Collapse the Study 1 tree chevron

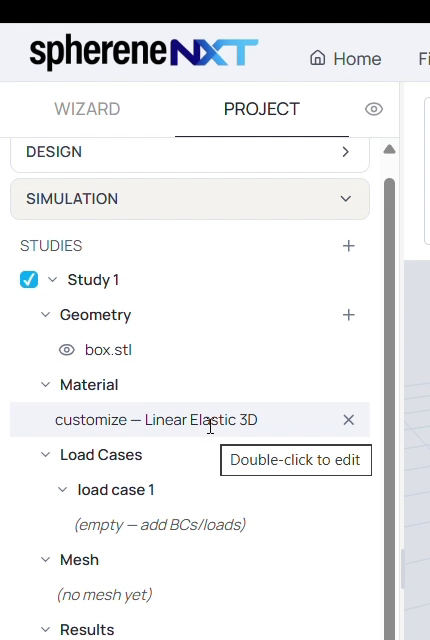[52, 280]
